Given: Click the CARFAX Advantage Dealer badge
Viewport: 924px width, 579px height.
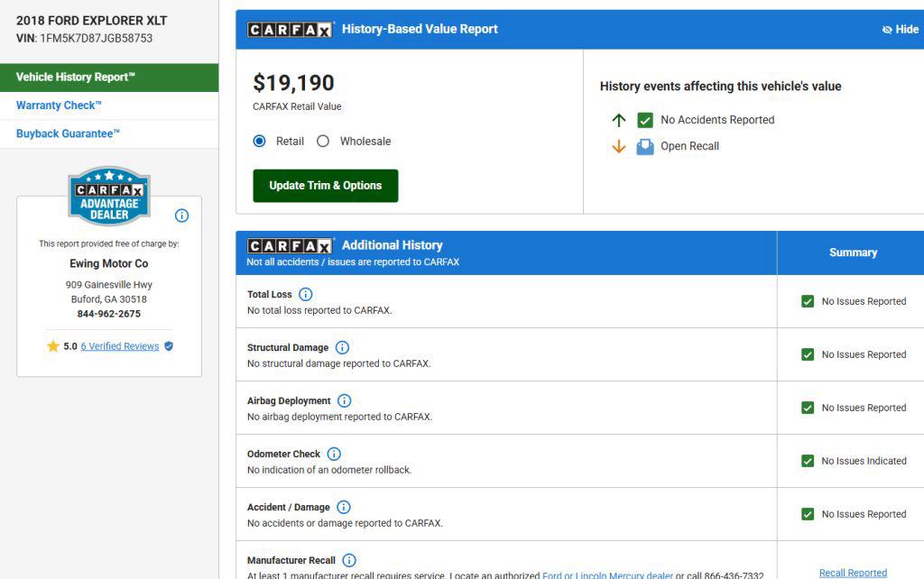Looking at the screenshot, I should 108,196.
